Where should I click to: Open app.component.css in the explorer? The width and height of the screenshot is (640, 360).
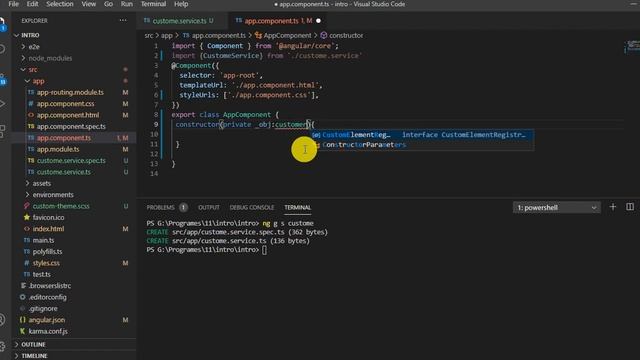coord(65,104)
